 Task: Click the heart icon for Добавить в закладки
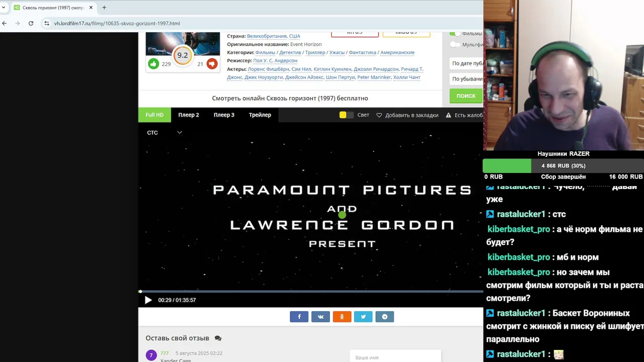click(x=379, y=115)
